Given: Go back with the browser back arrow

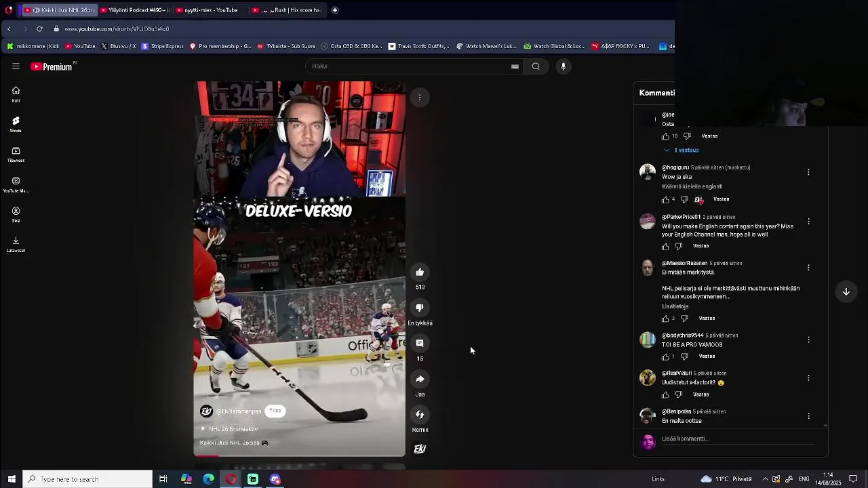Looking at the screenshot, I should point(9,29).
